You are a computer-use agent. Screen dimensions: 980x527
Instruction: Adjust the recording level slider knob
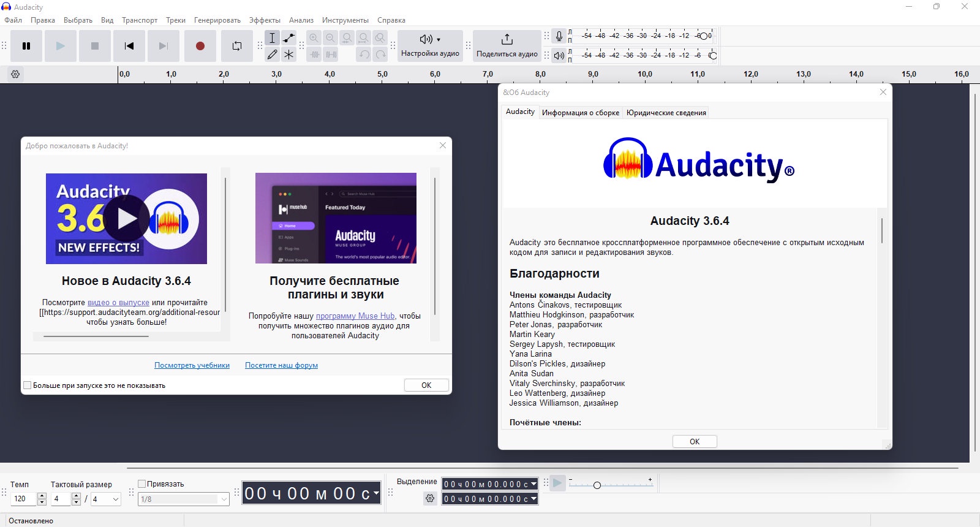point(703,36)
